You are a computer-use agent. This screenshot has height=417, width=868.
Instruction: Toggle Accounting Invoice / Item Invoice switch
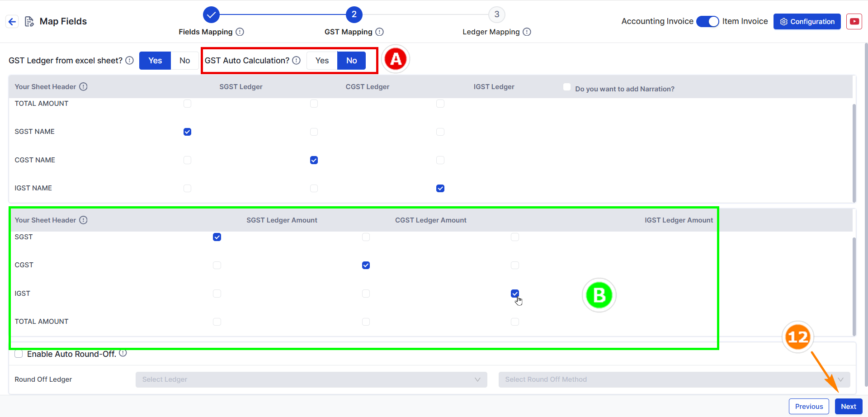(708, 21)
